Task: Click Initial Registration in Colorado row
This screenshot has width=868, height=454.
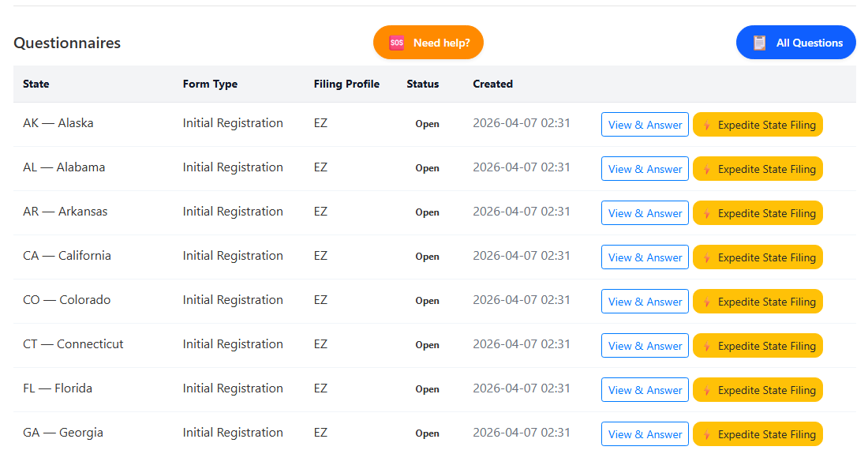Action: pyautogui.click(x=233, y=300)
